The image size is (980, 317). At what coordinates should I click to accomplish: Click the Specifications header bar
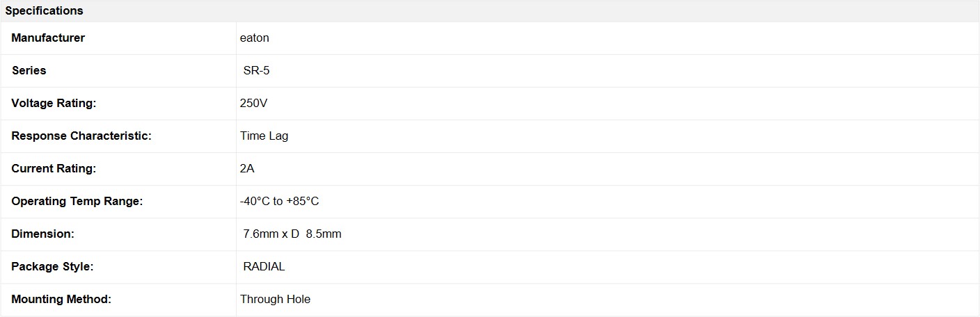(x=490, y=10)
